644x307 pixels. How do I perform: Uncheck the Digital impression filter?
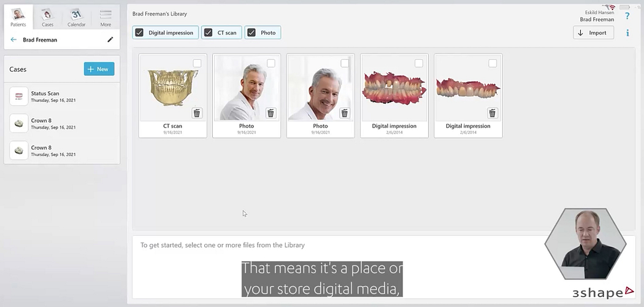(x=140, y=33)
